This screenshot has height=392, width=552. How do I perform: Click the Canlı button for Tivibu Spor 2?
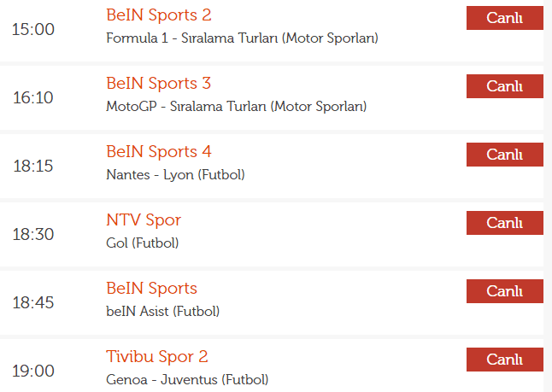[x=504, y=360]
